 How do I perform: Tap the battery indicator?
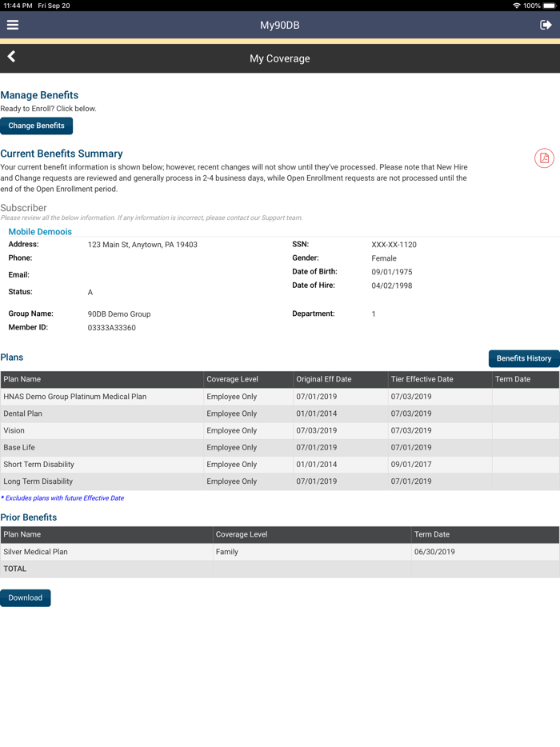point(550,6)
